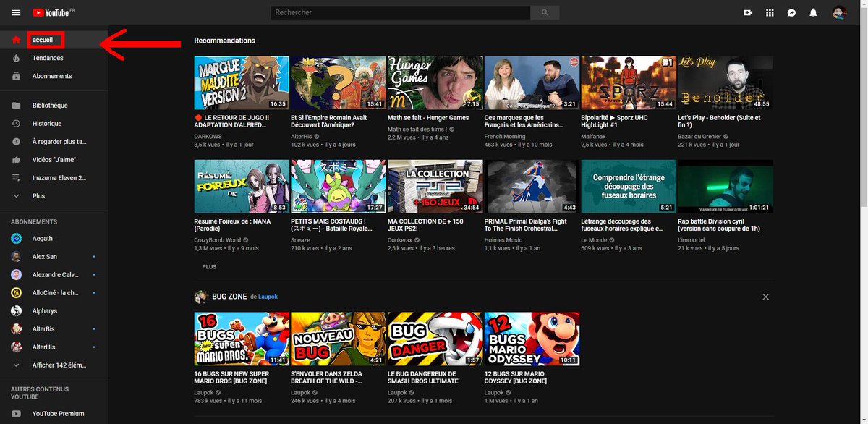Open the account avatar menu

click(x=839, y=12)
